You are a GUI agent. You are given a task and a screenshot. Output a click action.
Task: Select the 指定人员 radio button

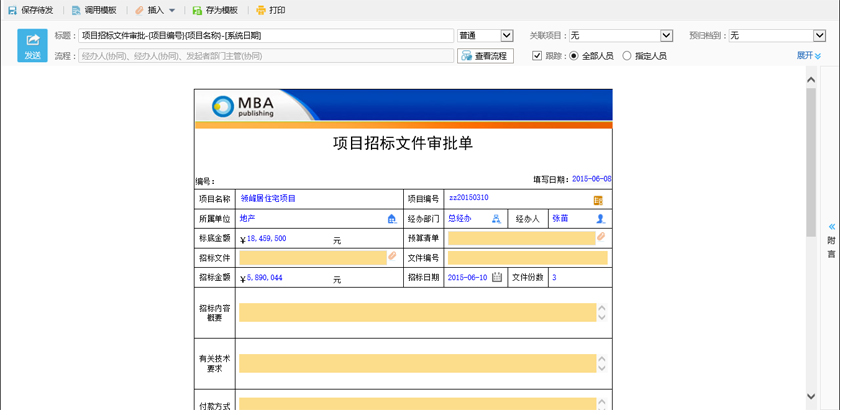coord(627,55)
